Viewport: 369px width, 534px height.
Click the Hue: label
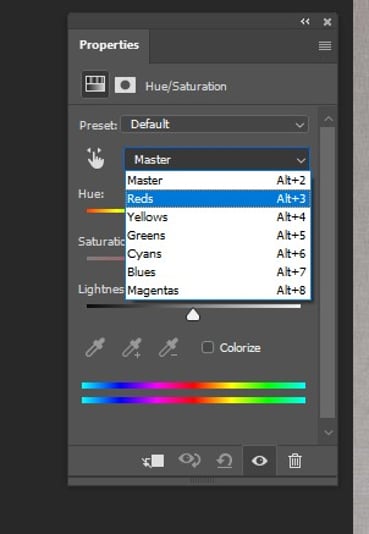tap(91, 194)
